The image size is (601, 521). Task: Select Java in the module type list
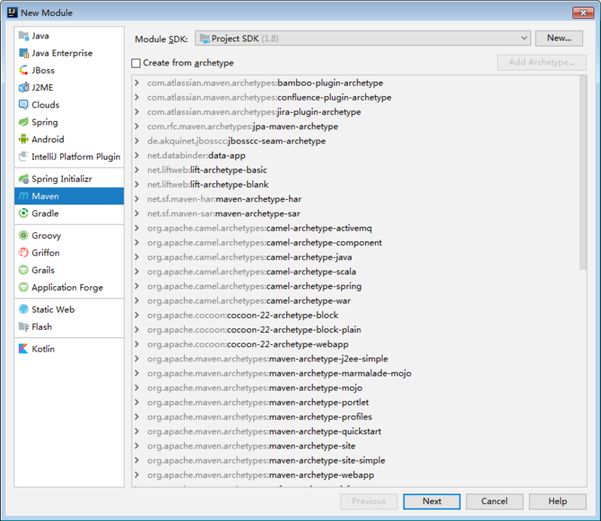tap(69, 36)
